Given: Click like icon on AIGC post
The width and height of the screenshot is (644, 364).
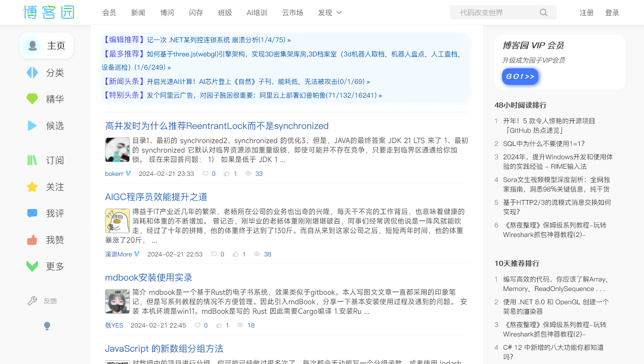Looking at the screenshot, I should pos(235,254).
